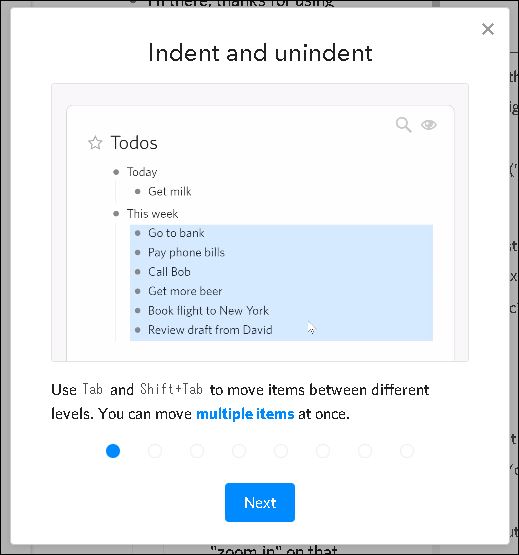Viewport: 519px width, 555px height.
Task: Go to the fourth tutorial page dot
Action: coord(239,451)
